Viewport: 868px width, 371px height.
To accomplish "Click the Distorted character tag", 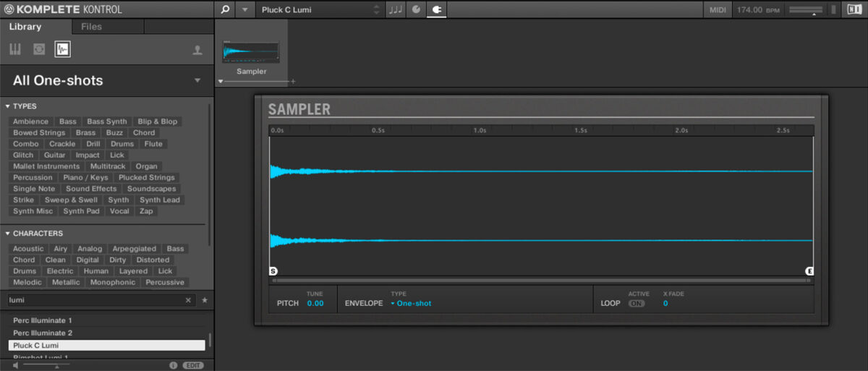I will tap(153, 260).
